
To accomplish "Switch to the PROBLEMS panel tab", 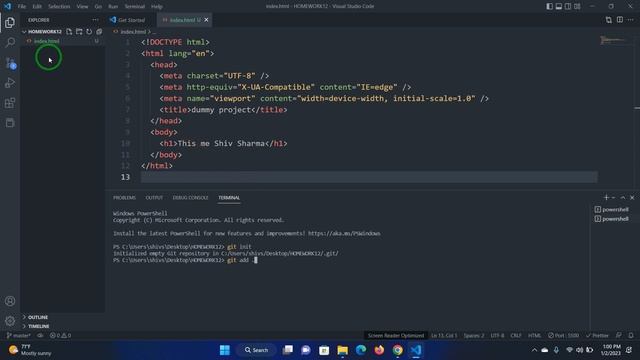I will point(124,198).
